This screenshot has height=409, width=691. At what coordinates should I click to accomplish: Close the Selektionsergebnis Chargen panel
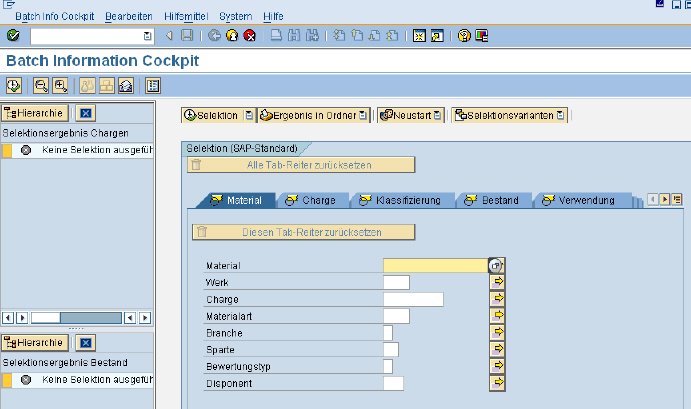85,113
